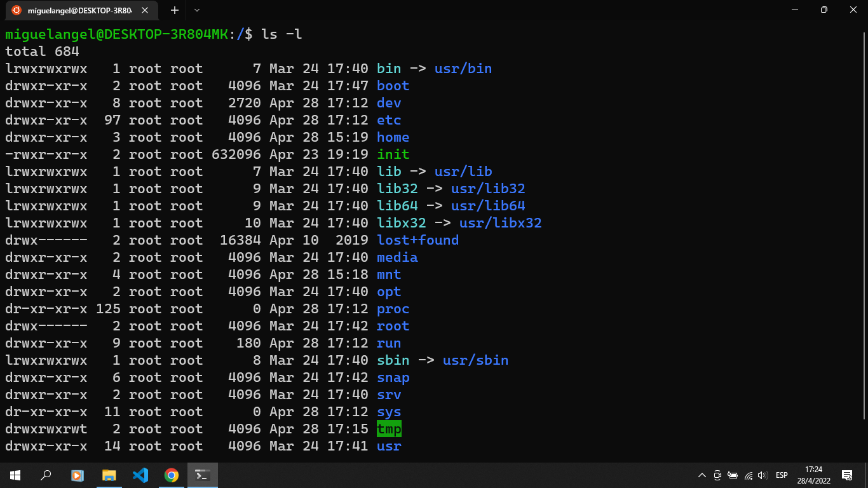Viewport: 868px width, 488px height.
Task: Mute audio via the speaker tray icon
Action: click(x=762, y=475)
